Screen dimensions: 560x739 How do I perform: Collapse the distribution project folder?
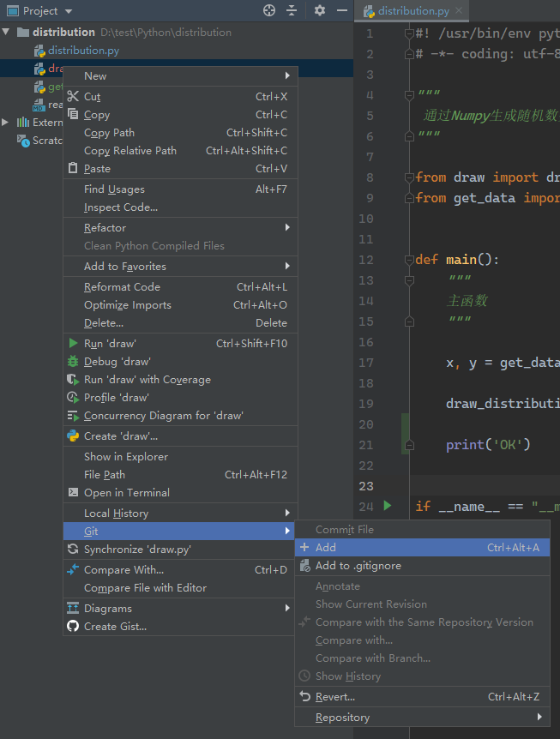pos(7,33)
